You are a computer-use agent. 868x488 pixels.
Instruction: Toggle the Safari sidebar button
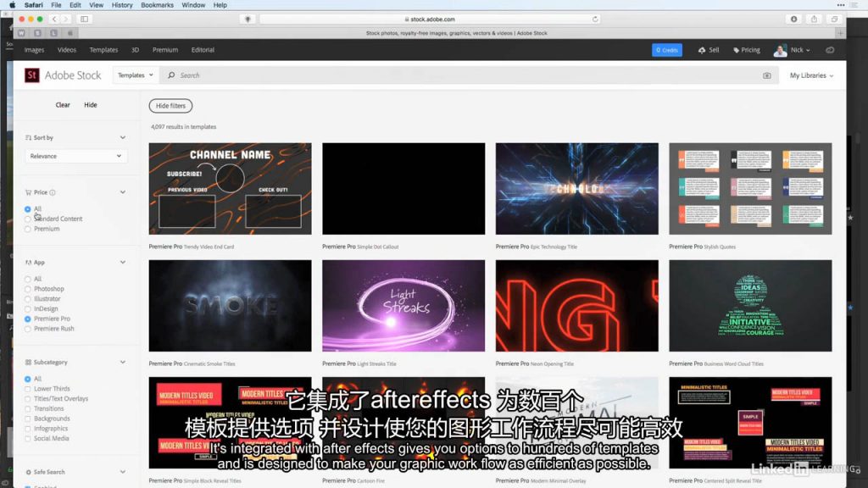(84, 19)
